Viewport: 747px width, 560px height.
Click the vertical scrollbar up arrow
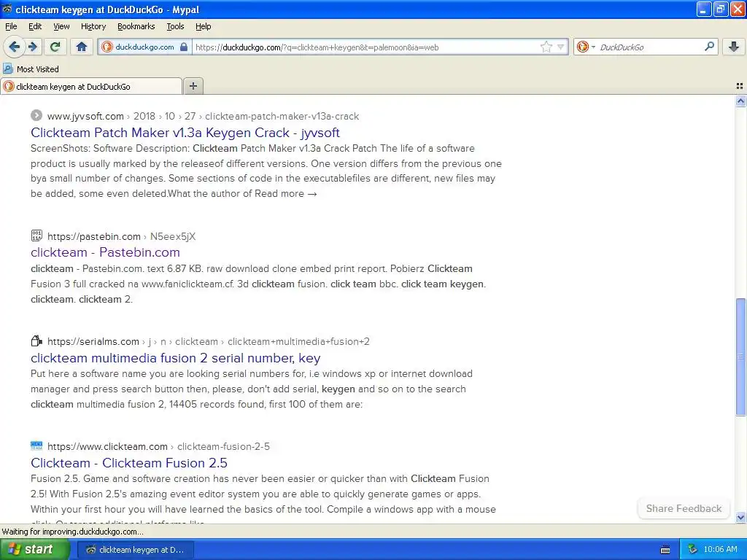click(741, 101)
